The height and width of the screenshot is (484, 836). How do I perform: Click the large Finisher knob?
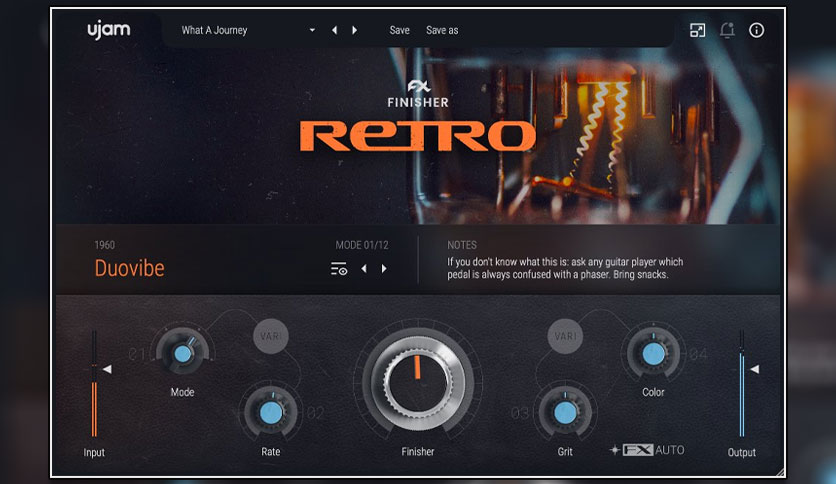pos(417,383)
